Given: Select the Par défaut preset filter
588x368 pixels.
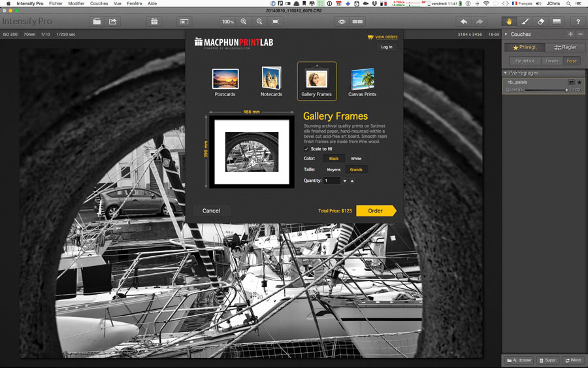Looking at the screenshot, I should (525, 61).
